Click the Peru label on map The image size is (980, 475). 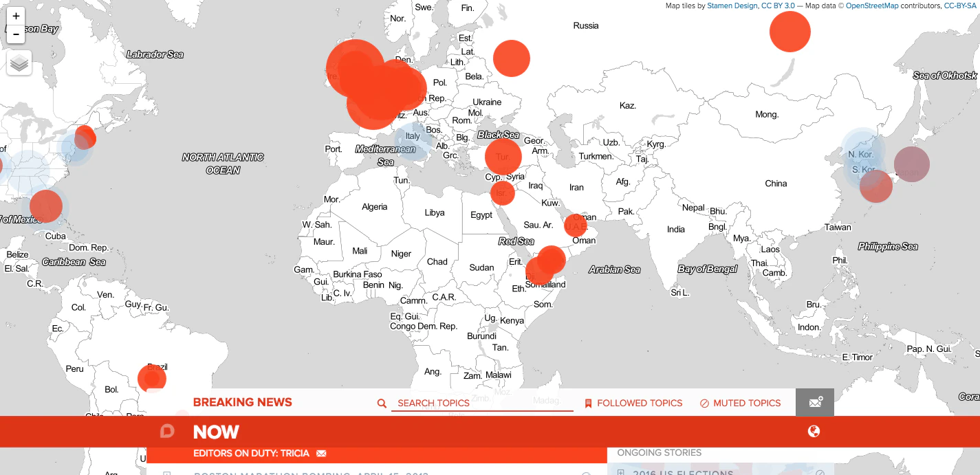pos(75,369)
